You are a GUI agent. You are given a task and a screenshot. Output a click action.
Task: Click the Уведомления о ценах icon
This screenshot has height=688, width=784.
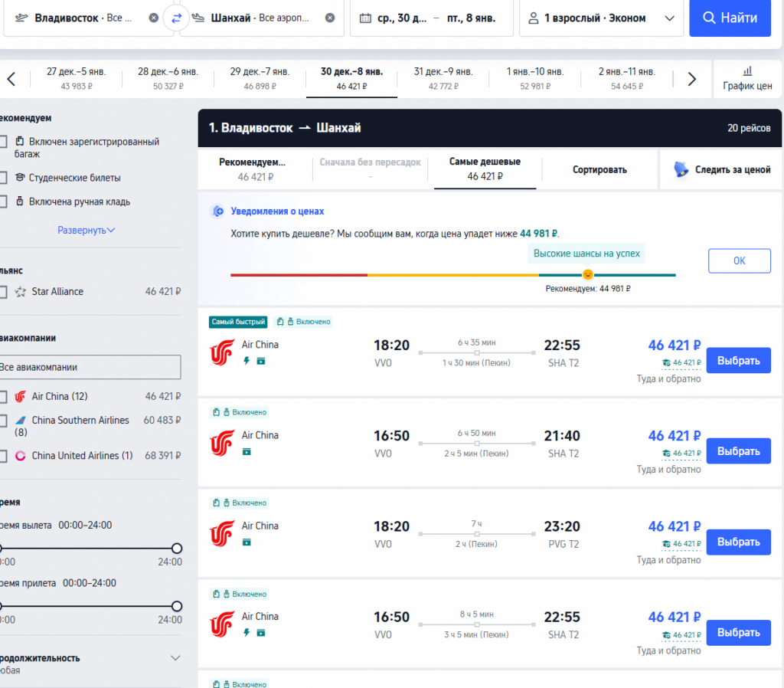point(218,211)
